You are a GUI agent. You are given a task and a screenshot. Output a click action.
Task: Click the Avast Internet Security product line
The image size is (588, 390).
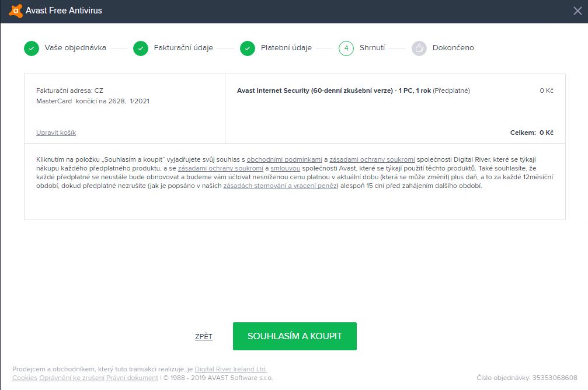(353, 90)
